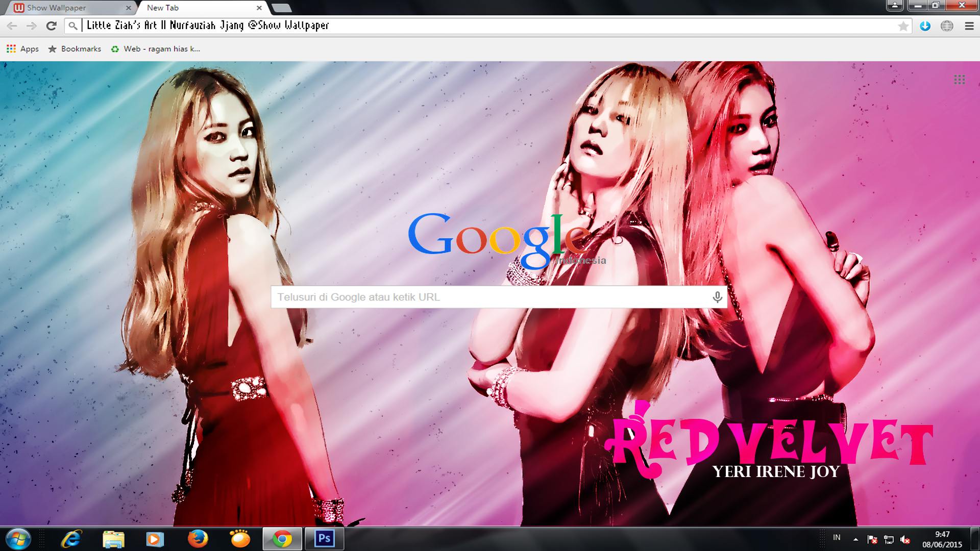Click the address bar text field
980x551 pixels.
(x=487, y=26)
